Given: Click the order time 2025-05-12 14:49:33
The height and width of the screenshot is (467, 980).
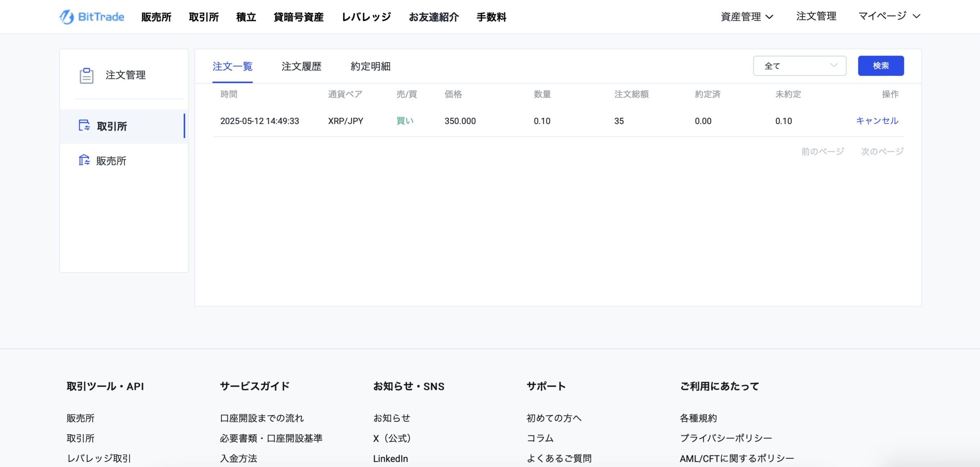Looking at the screenshot, I should click(260, 121).
